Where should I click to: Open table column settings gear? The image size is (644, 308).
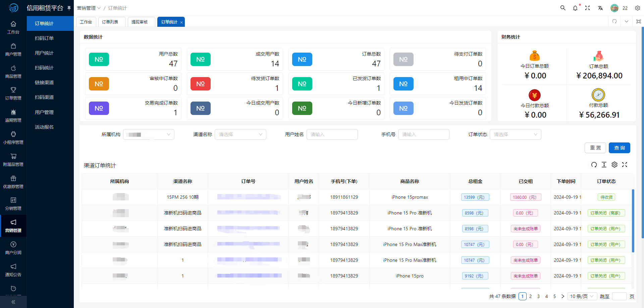click(x=614, y=165)
